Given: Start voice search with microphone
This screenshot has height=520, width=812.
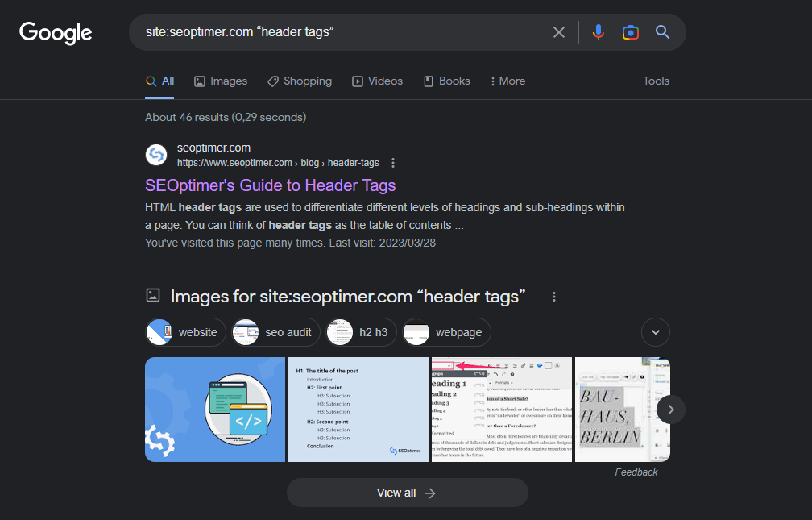Looking at the screenshot, I should (x=598, y=32).
